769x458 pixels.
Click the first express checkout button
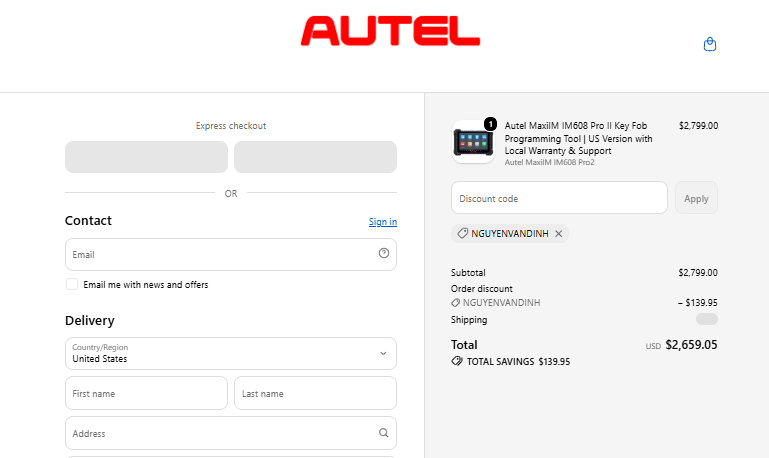pyautogui.click(x=146, y=157)
